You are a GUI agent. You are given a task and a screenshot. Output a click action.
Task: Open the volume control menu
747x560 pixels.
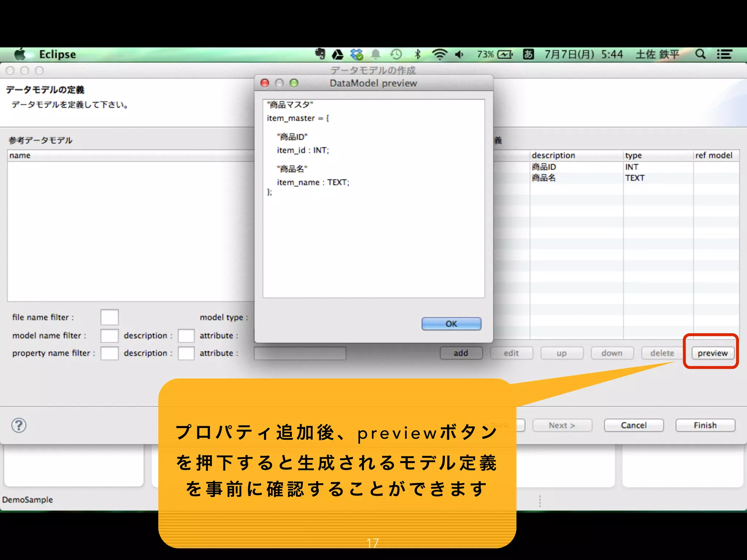pyautogui.click(x=460, y=55)
